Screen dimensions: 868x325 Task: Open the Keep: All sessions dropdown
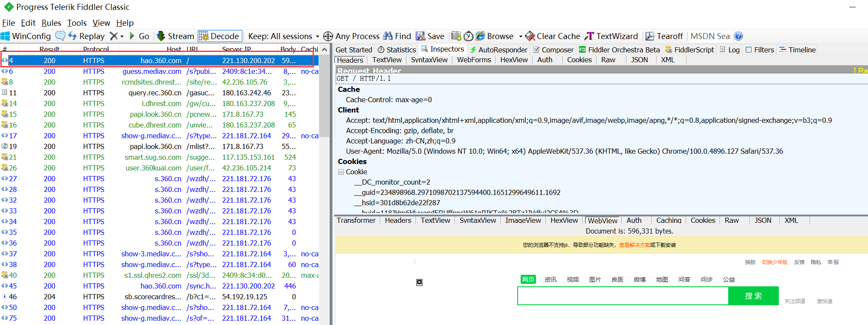click(x=283, y=36)
